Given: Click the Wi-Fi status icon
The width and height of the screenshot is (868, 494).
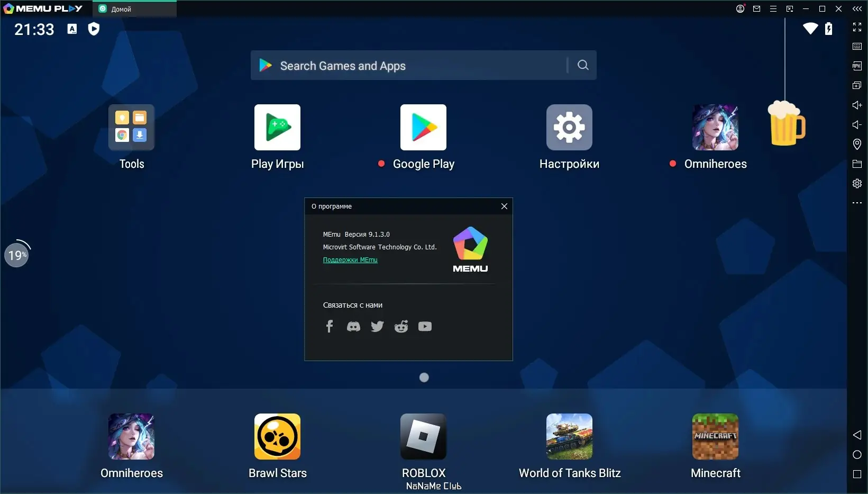Looking at the screenshot, I should tap(810, 29).
